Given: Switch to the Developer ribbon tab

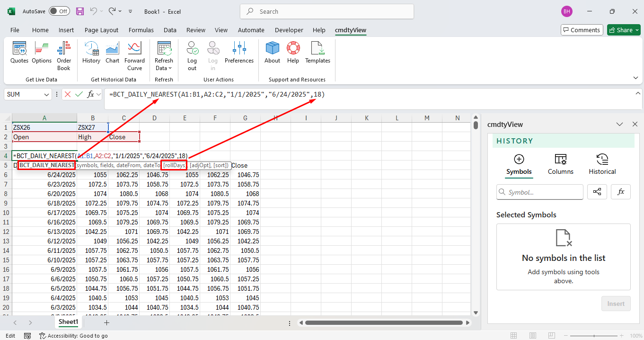Looking at the screenshot, I should 289,30.
